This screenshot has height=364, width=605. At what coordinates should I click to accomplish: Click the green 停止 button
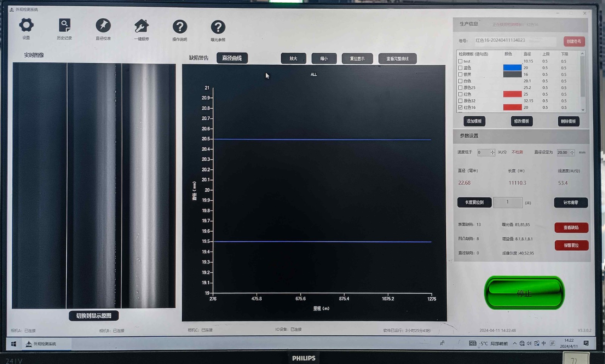pyautogui.click(x=524, y=293)
